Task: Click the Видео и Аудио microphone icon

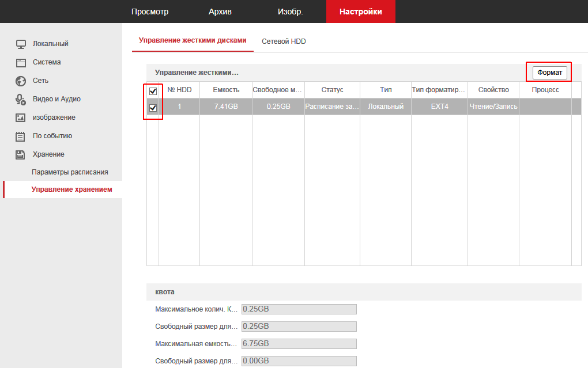Action: [x=21, y=99]
